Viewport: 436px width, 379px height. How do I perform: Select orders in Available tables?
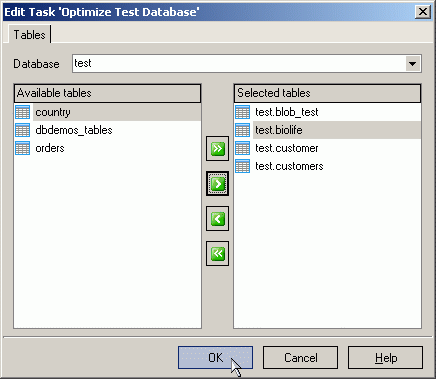coord(107,148)
